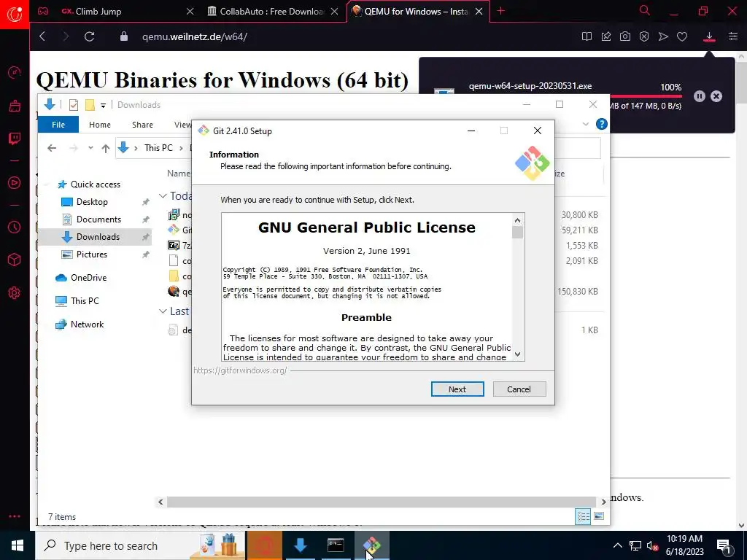Open GX Corner gamepad icon
Screen dimensions: 747x560
point(43,11)
